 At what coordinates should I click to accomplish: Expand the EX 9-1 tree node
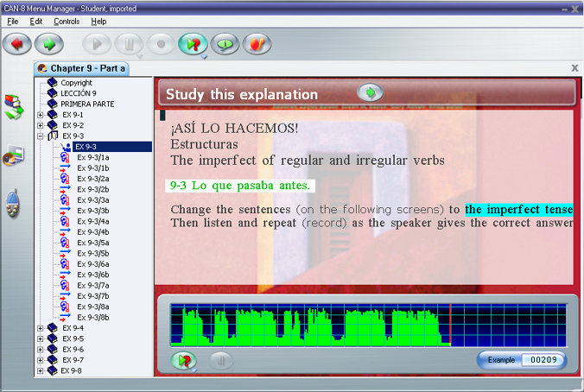click(x=41, y=115)
